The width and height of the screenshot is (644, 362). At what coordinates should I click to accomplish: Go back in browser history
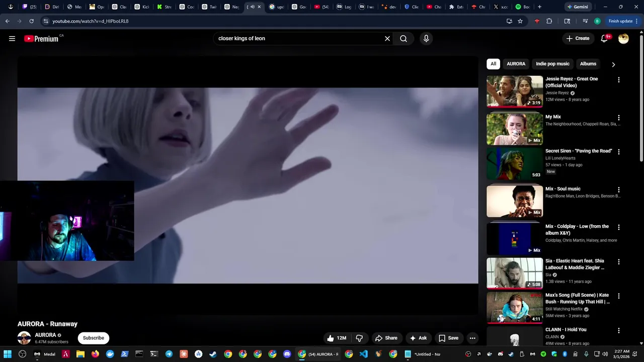click(7, 21)
